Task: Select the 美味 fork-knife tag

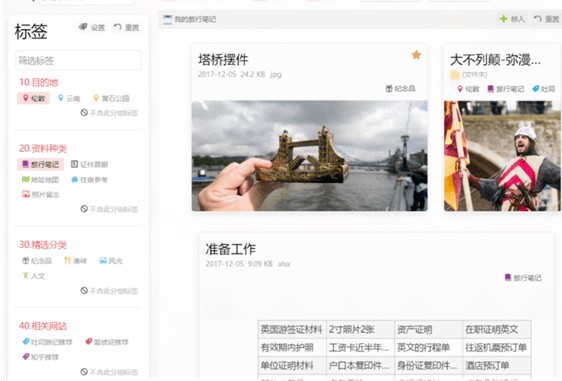Action: (x=75, y=261)
